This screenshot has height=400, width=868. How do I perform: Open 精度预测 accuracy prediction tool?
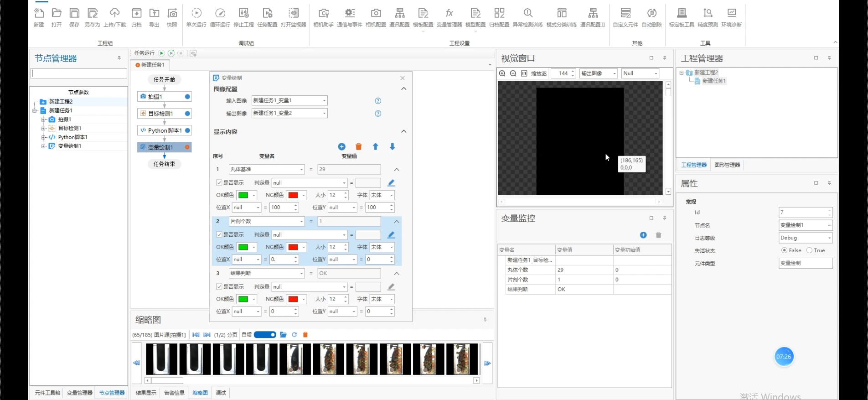tap(708, 17)
